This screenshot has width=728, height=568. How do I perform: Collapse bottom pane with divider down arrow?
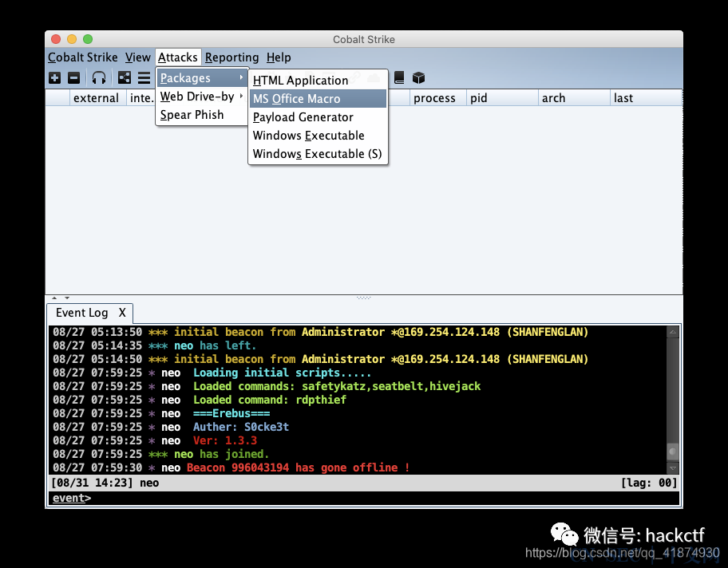click(67, 298)
